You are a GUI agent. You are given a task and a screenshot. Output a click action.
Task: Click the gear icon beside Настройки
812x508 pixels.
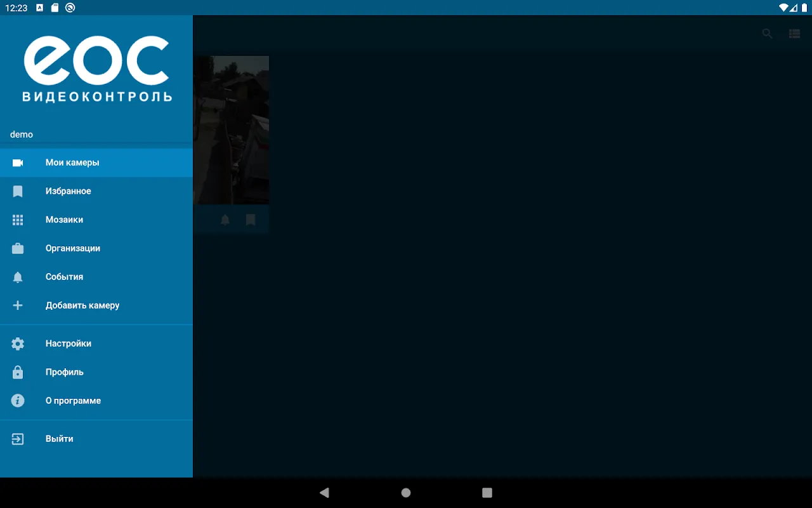click(x=18, y=344)
